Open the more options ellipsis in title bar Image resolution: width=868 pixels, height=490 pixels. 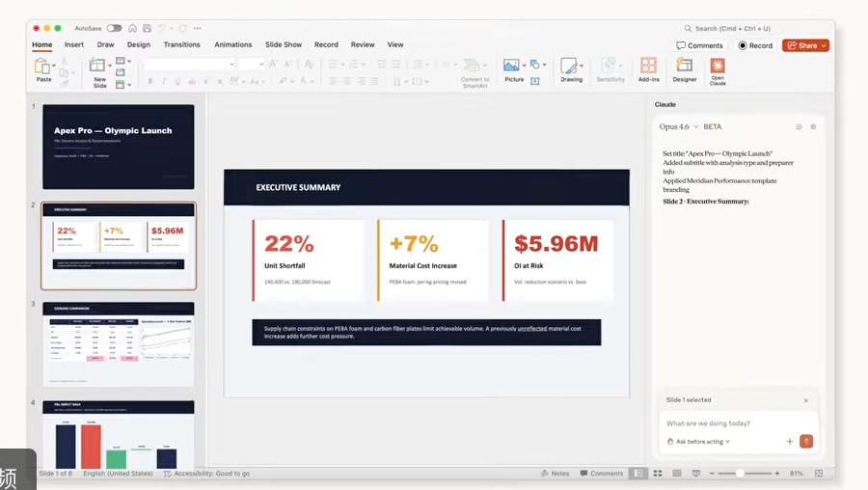pos(197,28)
